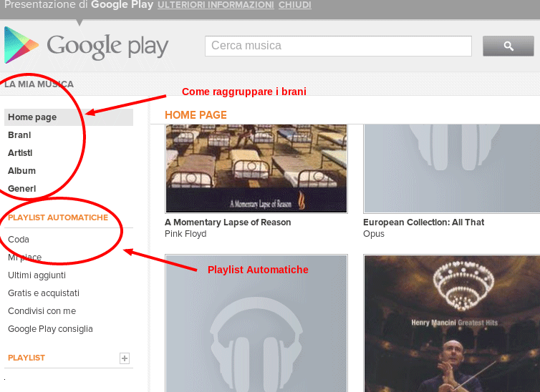The image size is (540, 392).
Task: Open Henry Mancini Greatest Hits cover
Action: click(x=451, y=323)
